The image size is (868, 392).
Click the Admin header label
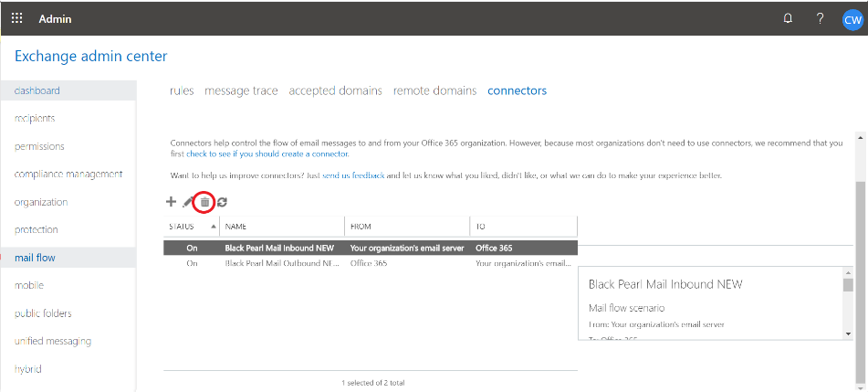(55, 19)
